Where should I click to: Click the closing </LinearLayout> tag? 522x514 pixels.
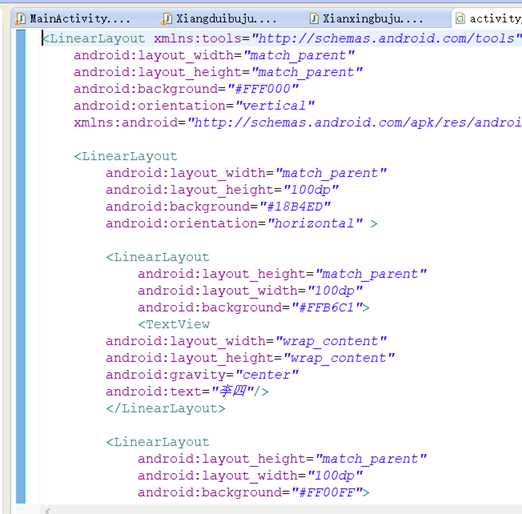pyautogui.click(x=166, y=408)
